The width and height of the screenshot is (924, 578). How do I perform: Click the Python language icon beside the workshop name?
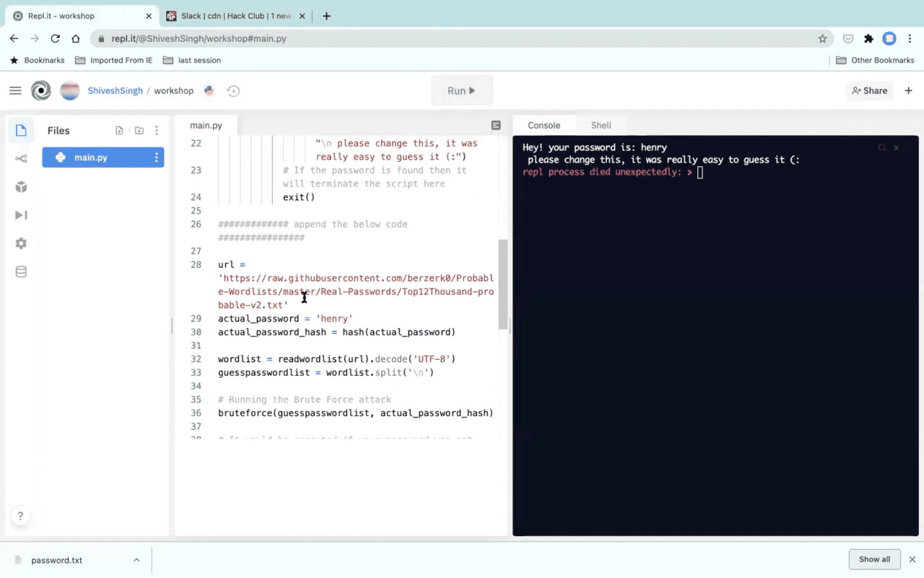pos(209,90)
